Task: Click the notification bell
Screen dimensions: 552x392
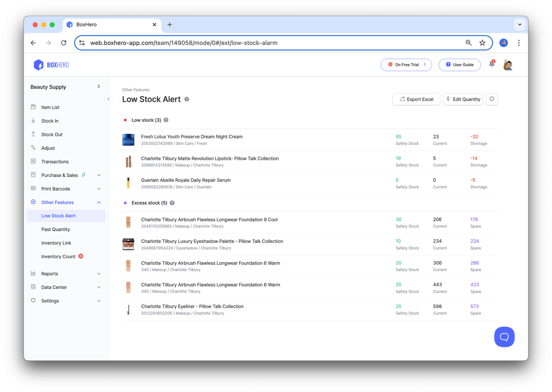Action: coord(490,64)
